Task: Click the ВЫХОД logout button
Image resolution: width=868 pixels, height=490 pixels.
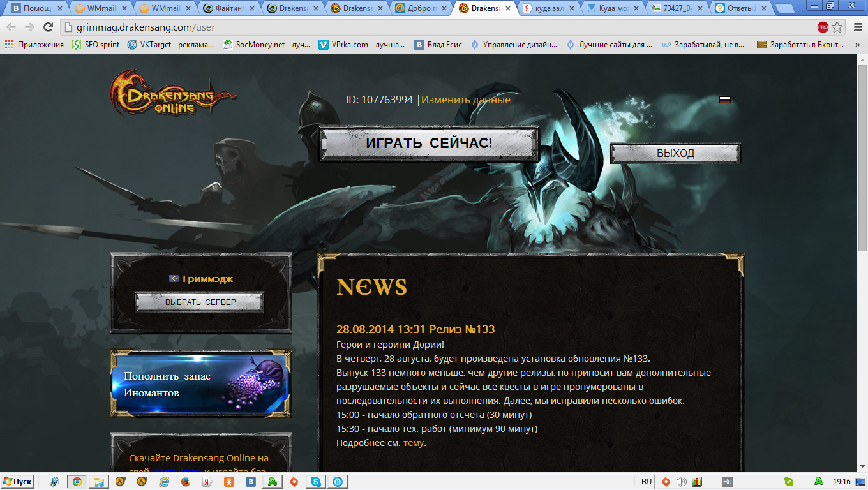Action: pyautogui.click(x=675, y=153)
